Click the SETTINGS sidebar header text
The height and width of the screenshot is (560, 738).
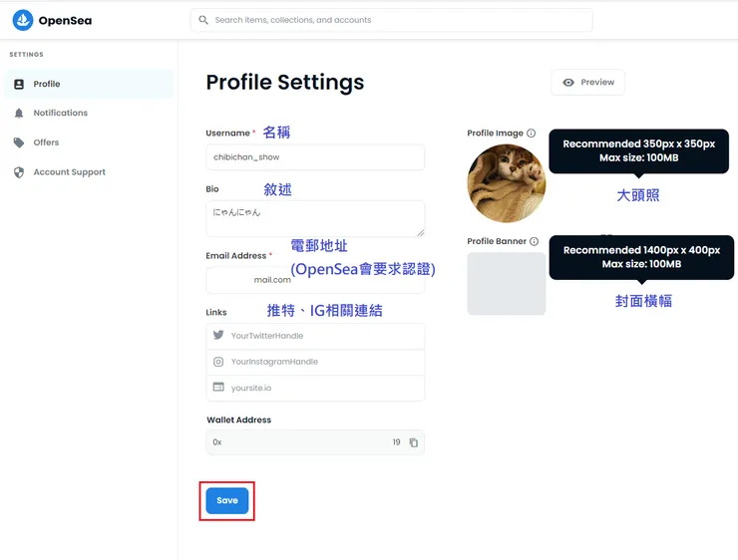click(x=26, y=55)
